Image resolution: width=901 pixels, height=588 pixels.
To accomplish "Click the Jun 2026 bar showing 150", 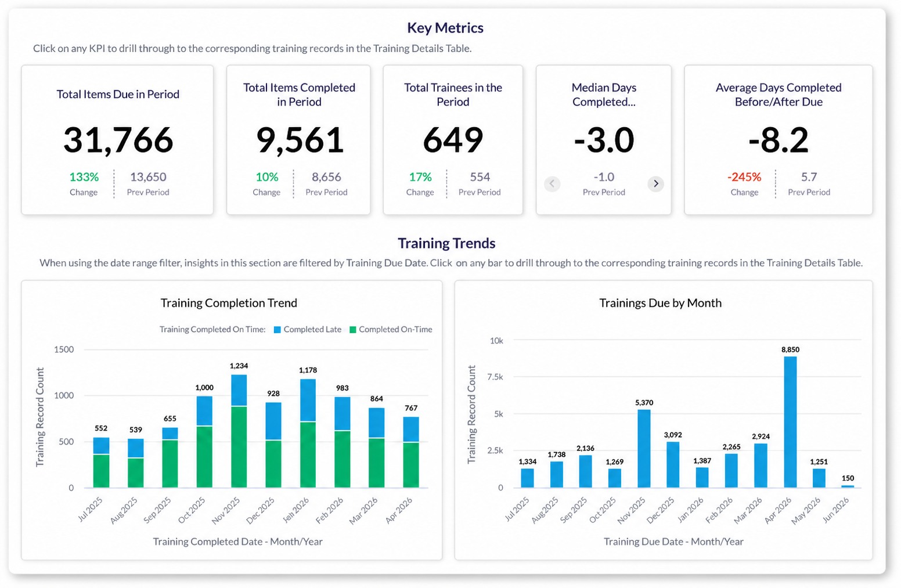I will [x=848, y=486].
